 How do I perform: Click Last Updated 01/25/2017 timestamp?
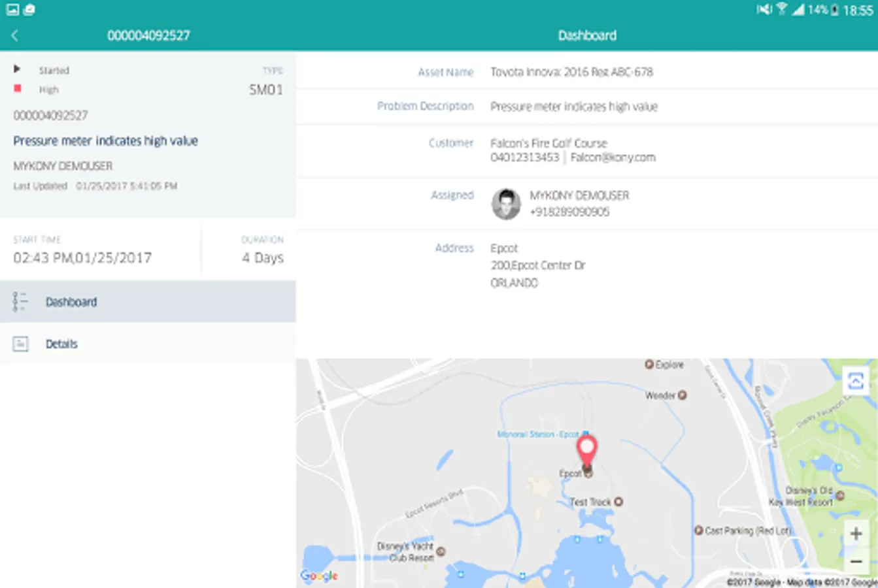[x=95, y=186]
